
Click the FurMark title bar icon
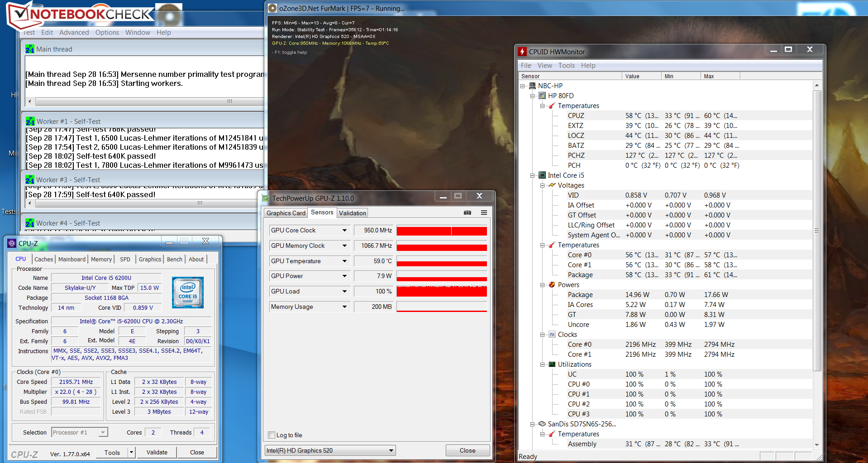pyautogui.click(x=272, y=8)
